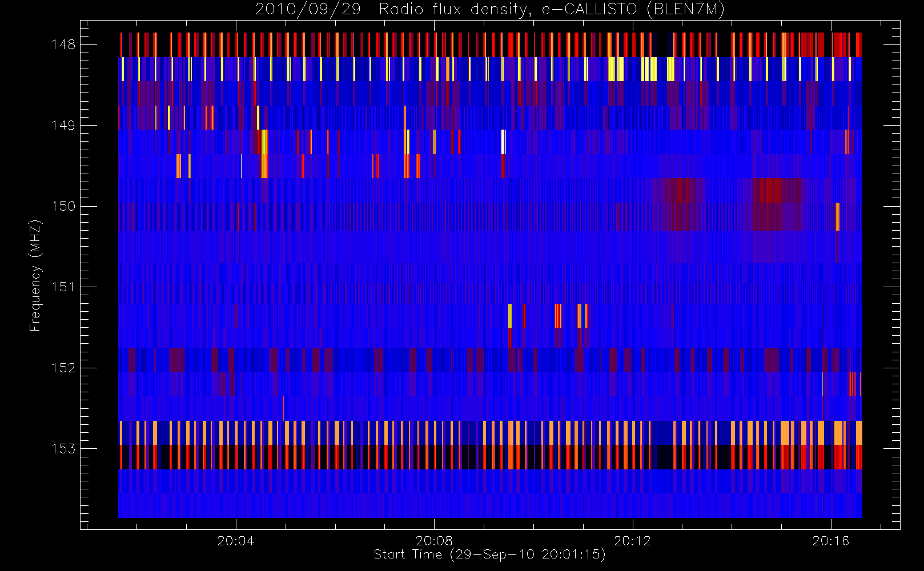This screenshot has width=924, height=571.
Task: Click the 152 frequency tick label
Action: point(63,368)
